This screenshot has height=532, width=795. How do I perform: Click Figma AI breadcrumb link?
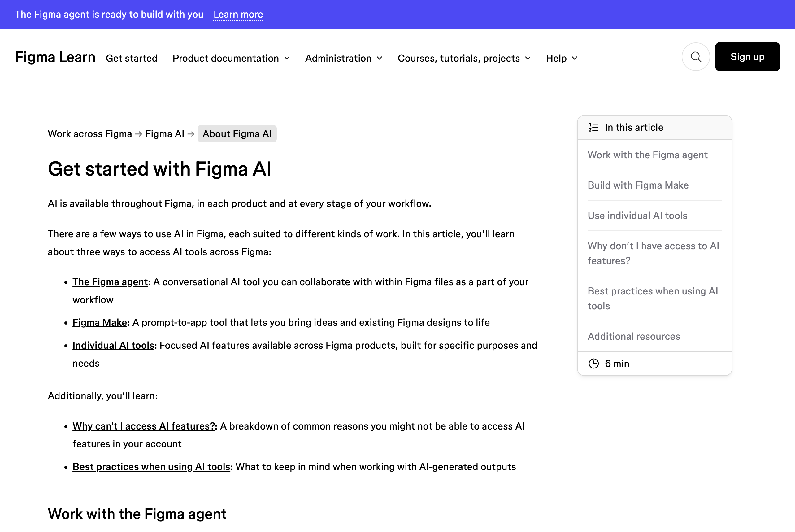click(164, 134)
